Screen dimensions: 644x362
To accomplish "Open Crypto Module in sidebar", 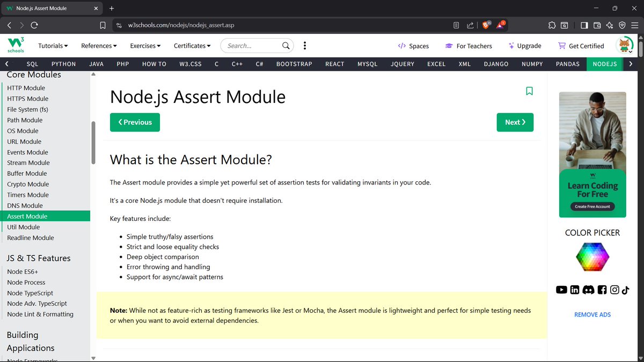I will [x=28, y=184].
